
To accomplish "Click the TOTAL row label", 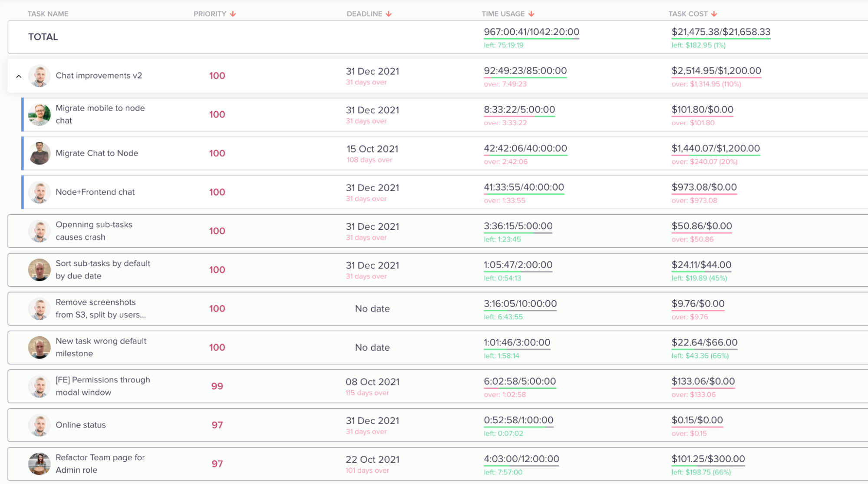I will click(x=43, y=37).
